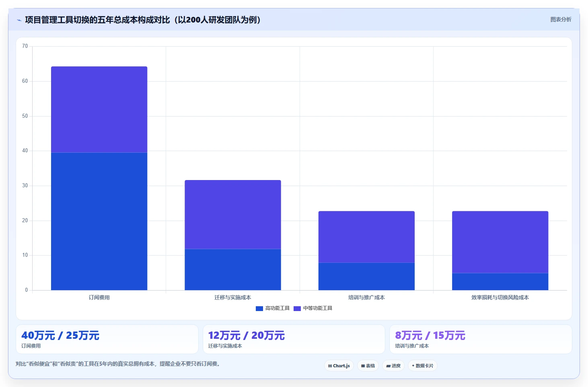Screen dimensions: 588x387
Task: Click the blue 培训与推广成本 bar segment
Action: [x=366, y=276]
